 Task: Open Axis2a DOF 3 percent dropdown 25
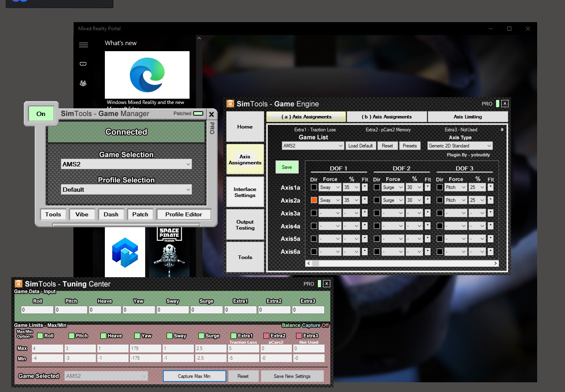(x=477, y=200)
